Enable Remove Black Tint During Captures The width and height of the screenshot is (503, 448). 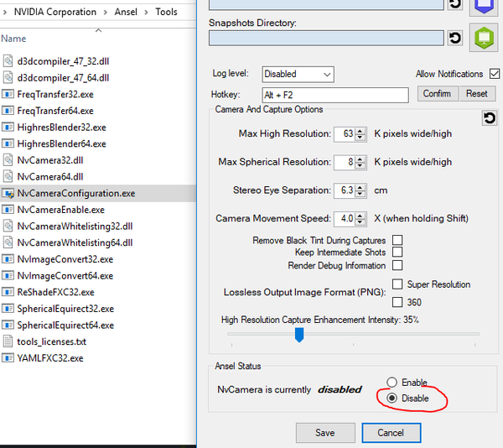point(397,241)
